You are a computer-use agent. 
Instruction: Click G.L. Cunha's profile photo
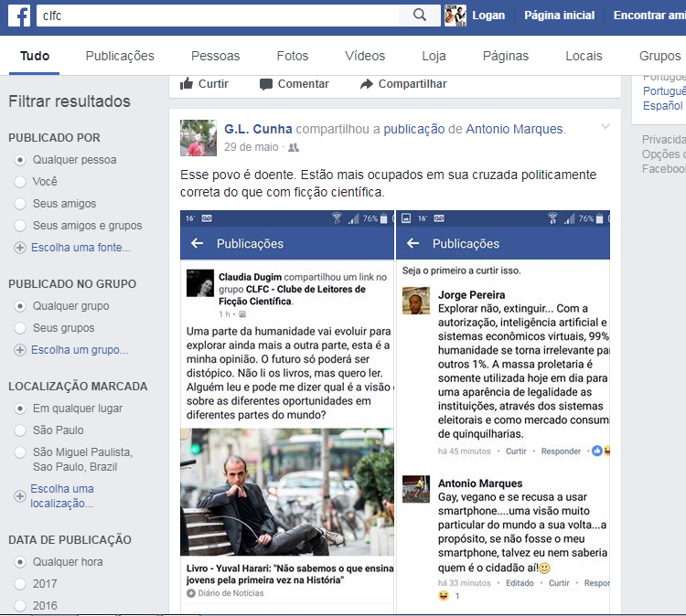click(198, 138)
